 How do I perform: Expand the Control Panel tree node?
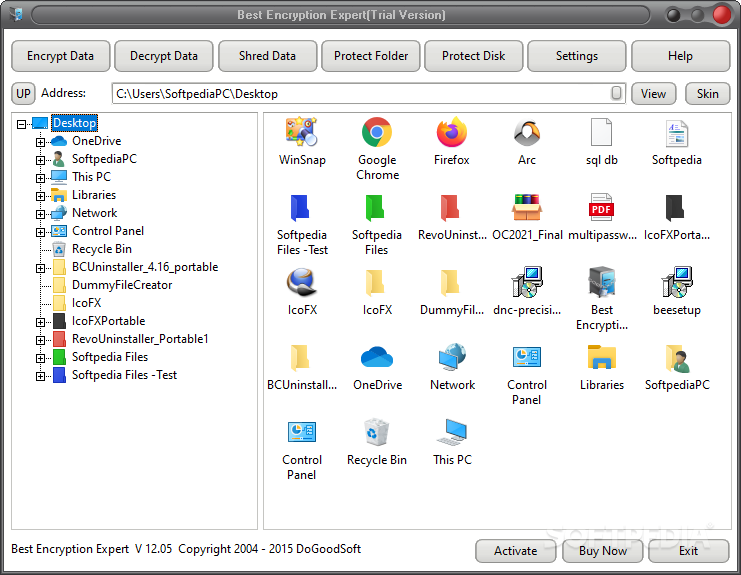41,232
